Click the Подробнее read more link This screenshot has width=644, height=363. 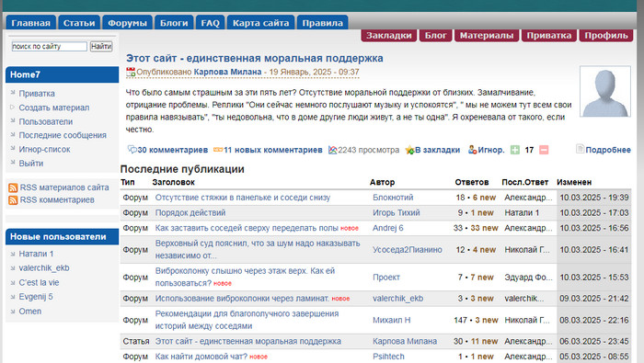pos(608,150)
